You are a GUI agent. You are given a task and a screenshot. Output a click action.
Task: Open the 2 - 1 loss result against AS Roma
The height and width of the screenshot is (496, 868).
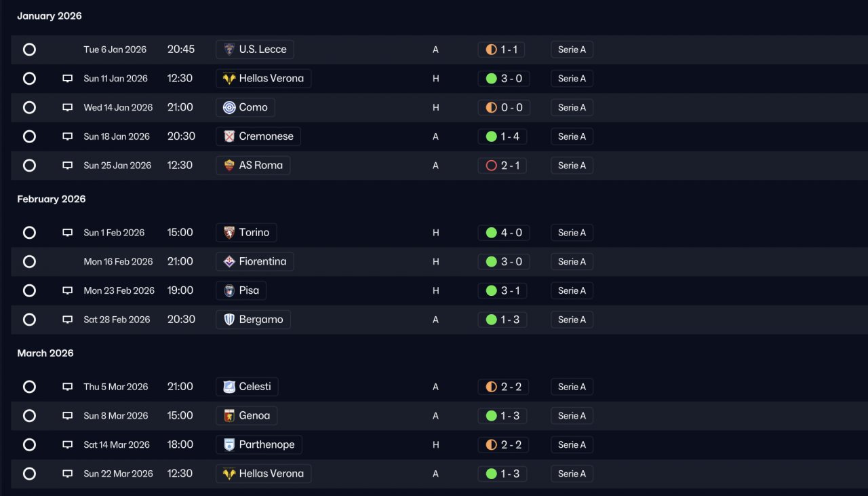click(502, 166)
